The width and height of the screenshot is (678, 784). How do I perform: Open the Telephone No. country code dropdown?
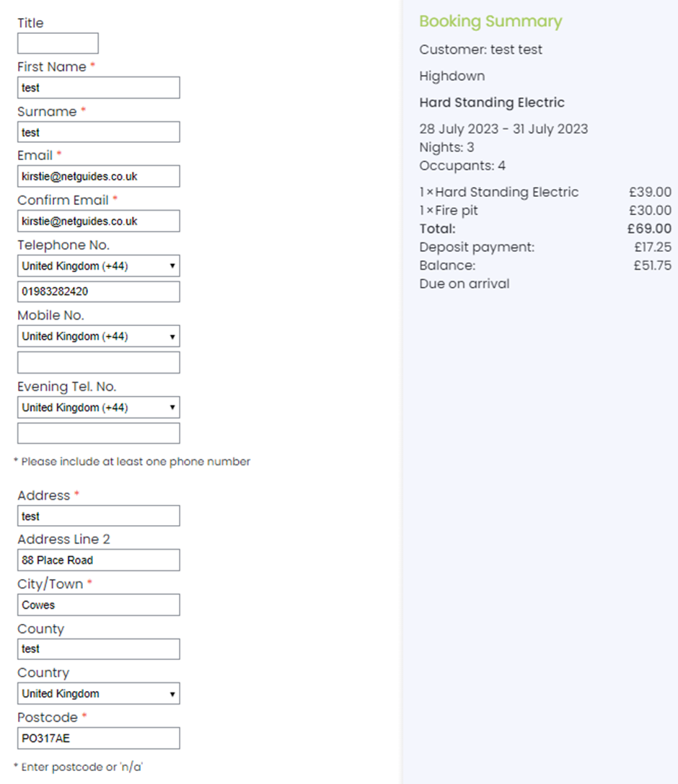pos(98,266)
